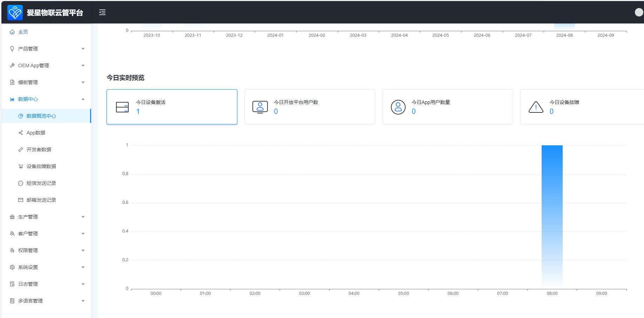Screen dimensions: 644x318
Task: Select the 今日开放平台用户数 label
Action: 296,102
